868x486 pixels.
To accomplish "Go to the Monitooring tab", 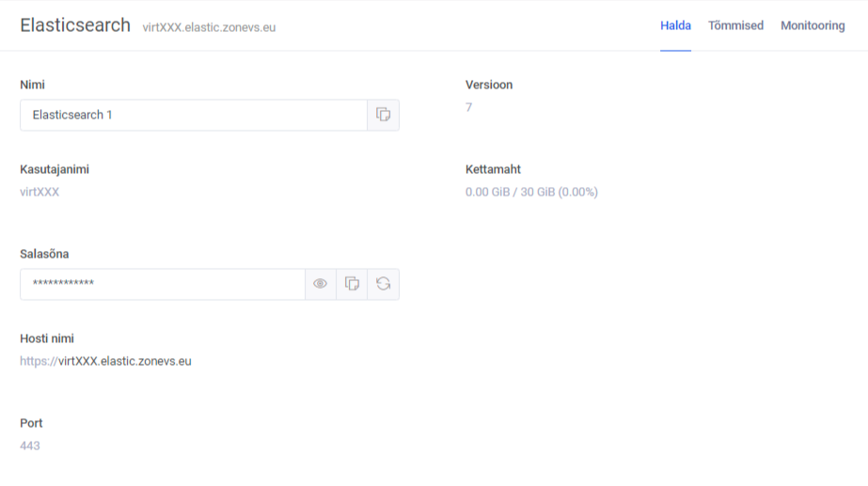I will 813,25.
